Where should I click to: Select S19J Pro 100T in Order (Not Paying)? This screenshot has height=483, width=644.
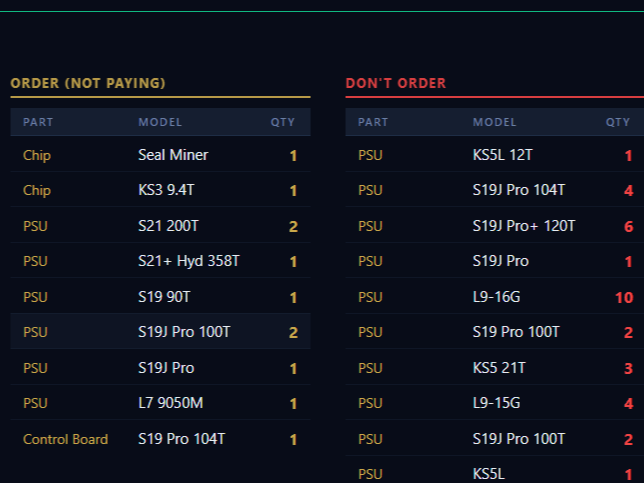click(184, 332)
